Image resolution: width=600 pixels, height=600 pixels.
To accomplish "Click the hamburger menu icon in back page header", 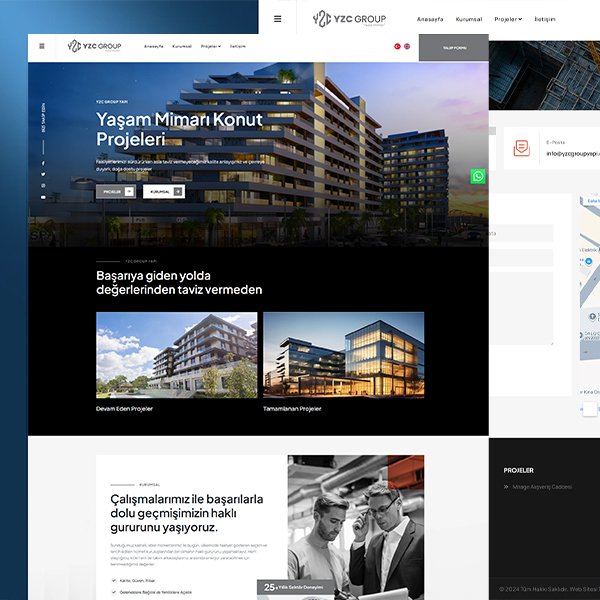I will click(x=278, y=18).
